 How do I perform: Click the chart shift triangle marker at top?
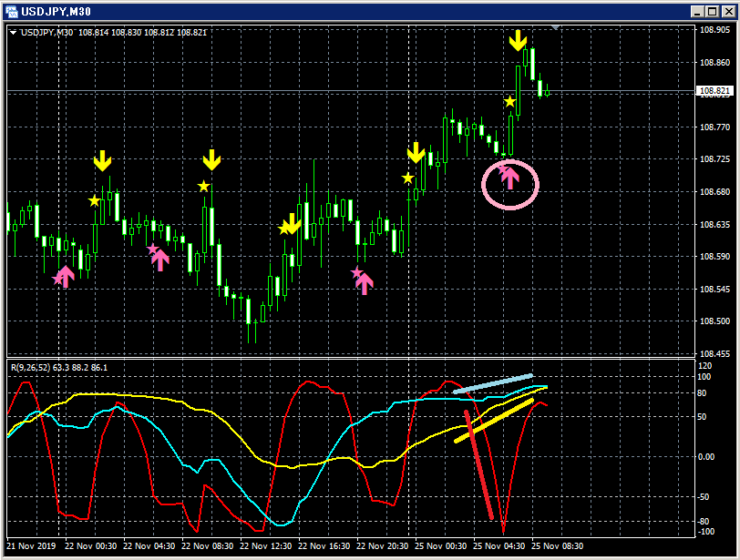pos(556,27)
